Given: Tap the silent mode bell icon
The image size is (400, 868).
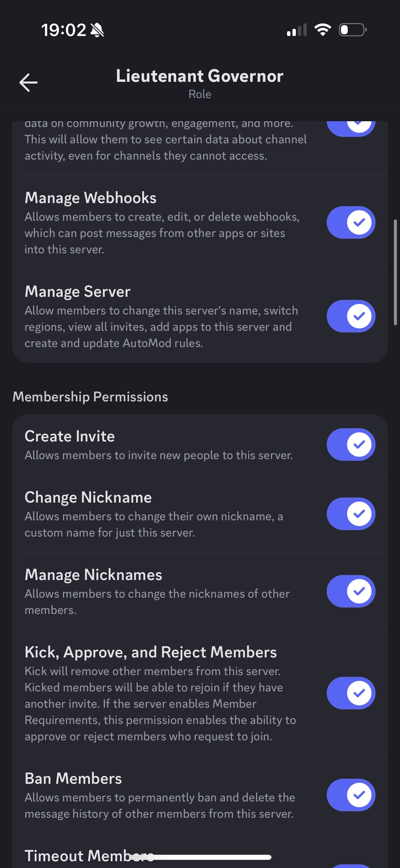Looking at the screenshot, I should tap(97, 30).
